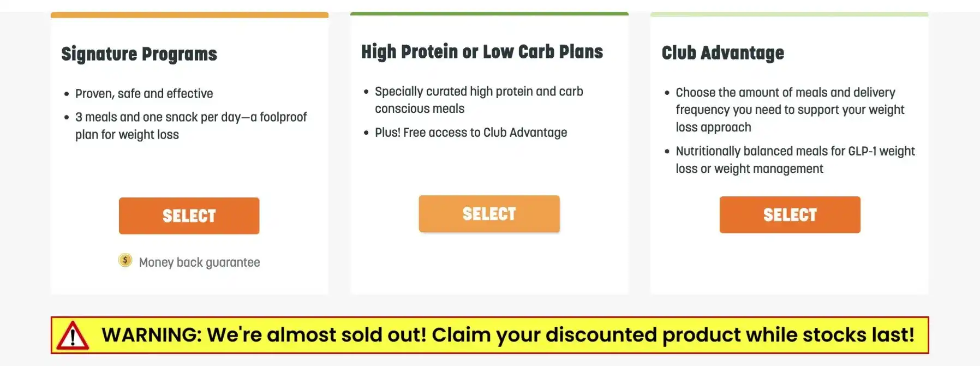Click the High Protein or Low Carb Plans heading
The image size is (980, 366).
482,51
